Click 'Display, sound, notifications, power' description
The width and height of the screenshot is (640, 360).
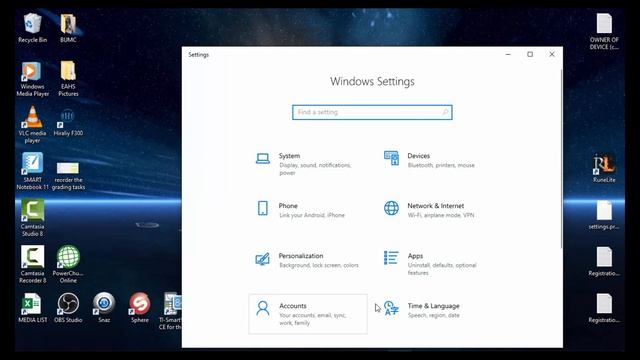coord(315,169)
